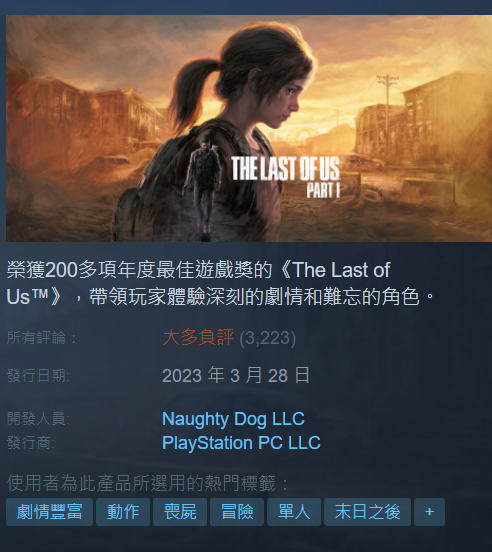This screenshot has width=492, height=552.
Task: Open the Naughty Dog LLC developer link
Action: point(233,419)
